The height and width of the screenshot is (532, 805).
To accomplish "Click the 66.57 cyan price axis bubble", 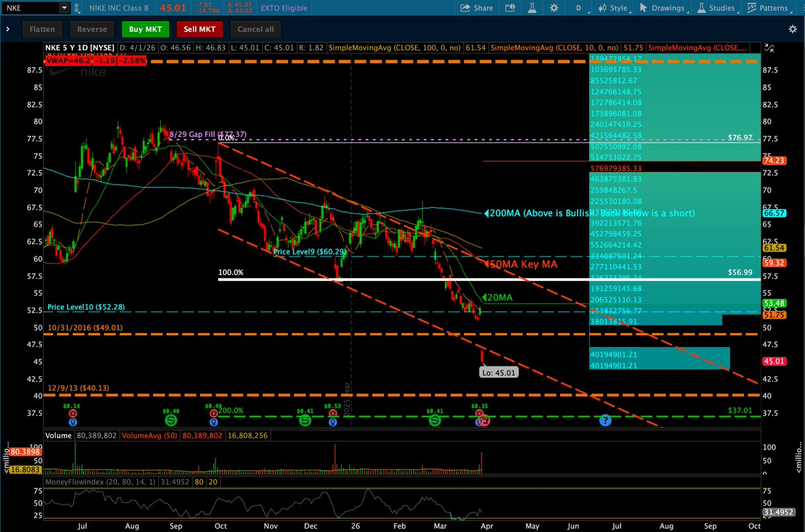I will [773, 213].
